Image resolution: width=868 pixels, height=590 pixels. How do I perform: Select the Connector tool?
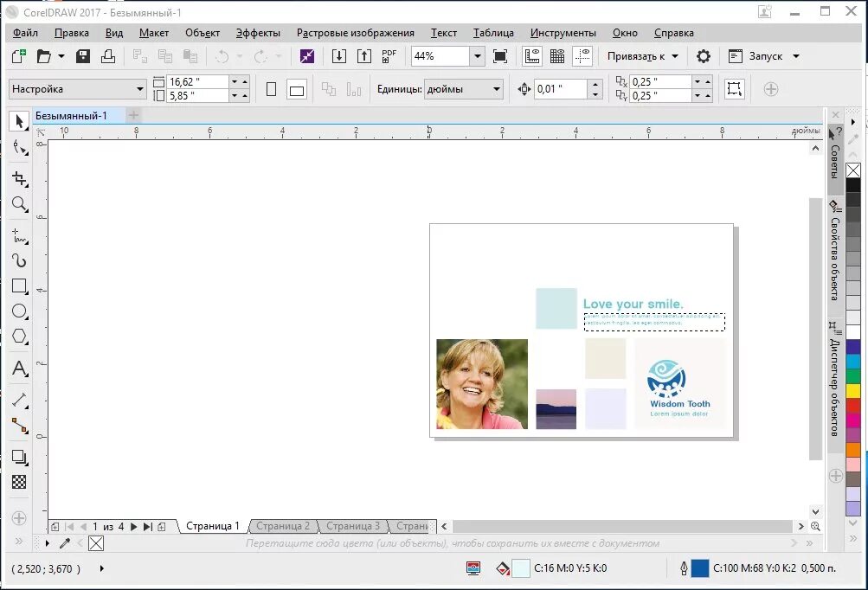pos(19,425)
